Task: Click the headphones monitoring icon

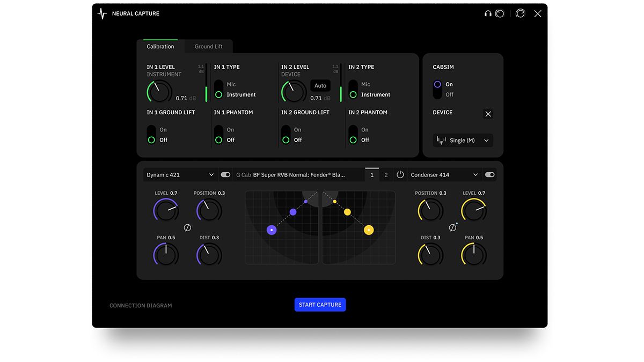Action: click(487, 13)
